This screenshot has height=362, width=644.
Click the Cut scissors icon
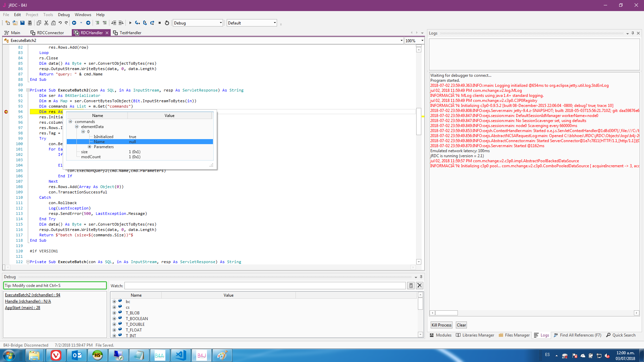46,23
